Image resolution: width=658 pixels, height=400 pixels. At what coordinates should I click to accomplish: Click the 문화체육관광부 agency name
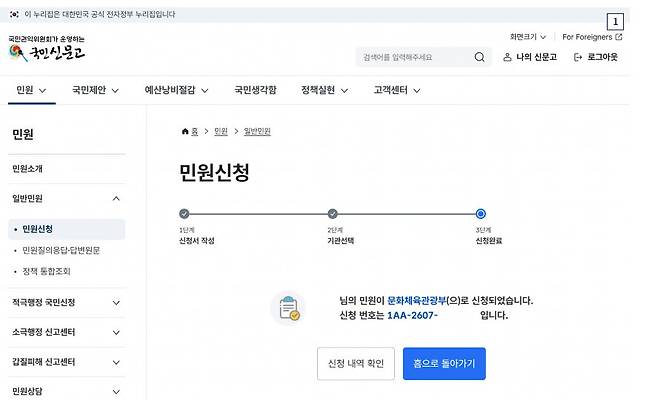416,301
